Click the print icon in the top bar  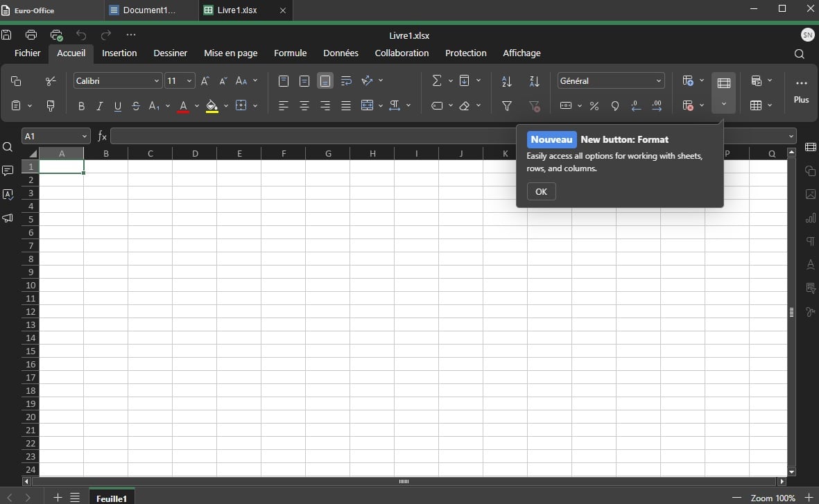(x=31, y=35)
